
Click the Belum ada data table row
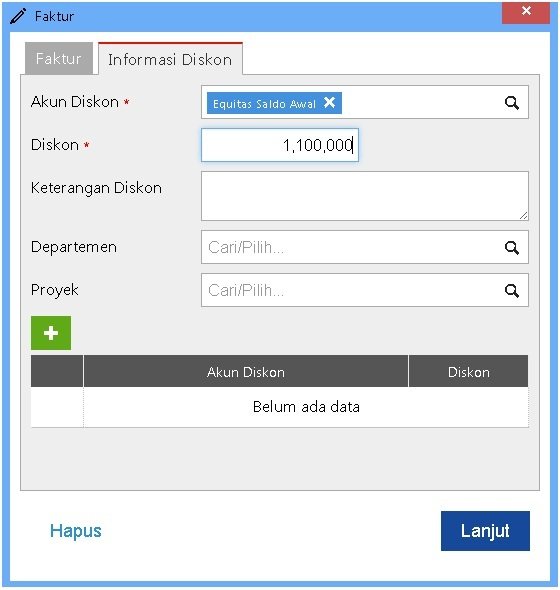(x=280, y=407)
